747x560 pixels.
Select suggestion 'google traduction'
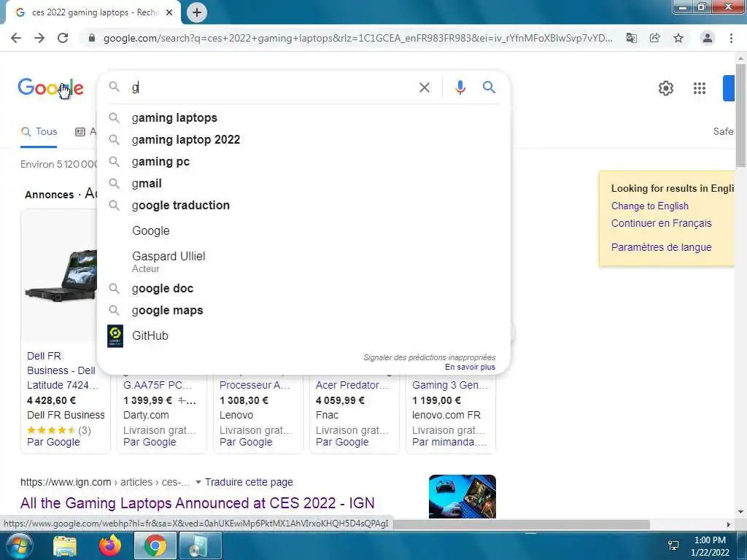pyautogui.click(x=303, y=205)
